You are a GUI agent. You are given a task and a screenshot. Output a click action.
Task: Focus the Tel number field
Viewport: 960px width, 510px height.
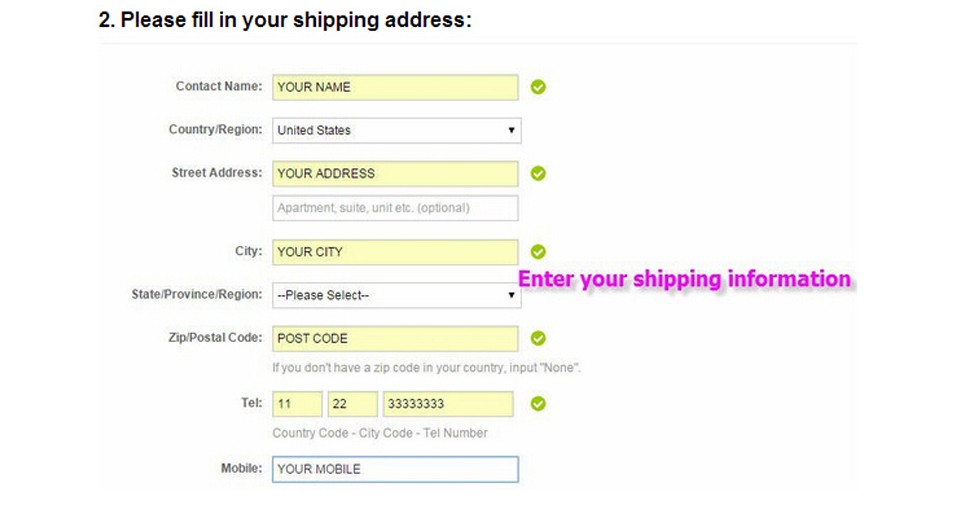447,404
